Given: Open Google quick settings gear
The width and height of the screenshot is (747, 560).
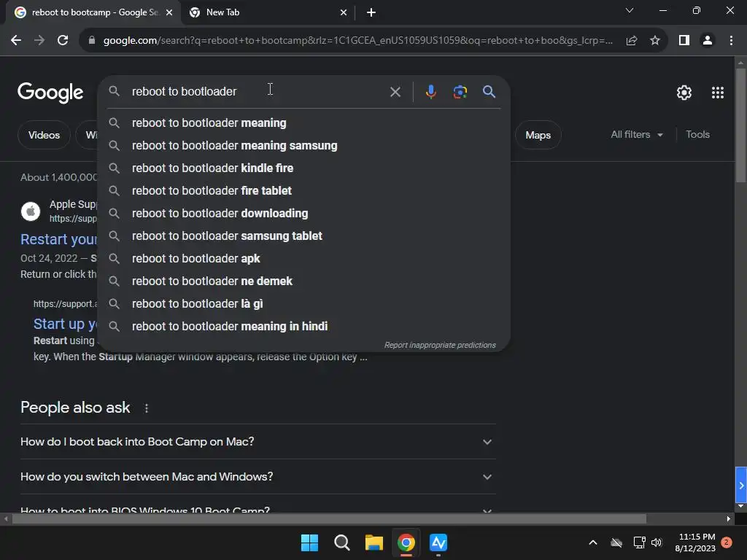Looking at the screenshot, I should coord(684,93).
